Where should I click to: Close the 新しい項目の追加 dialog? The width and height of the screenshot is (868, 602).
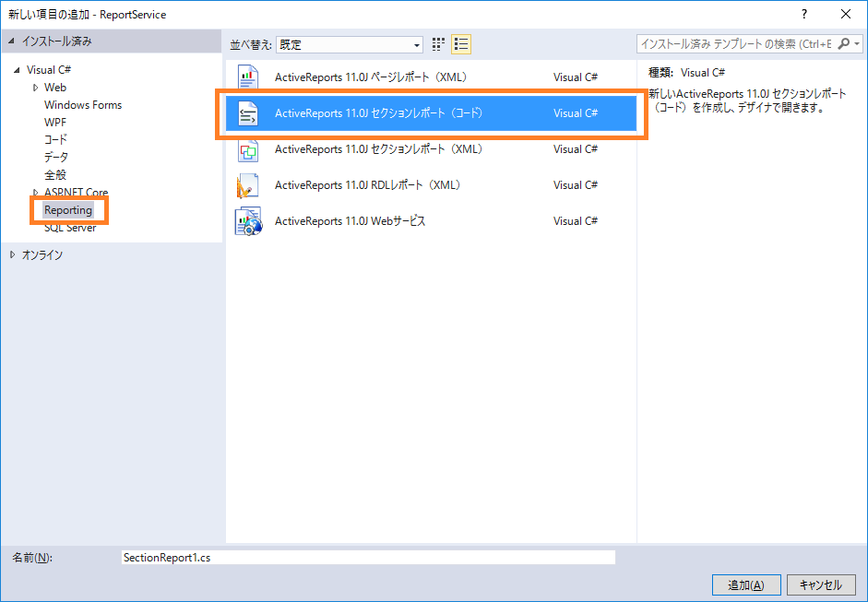[845, 15]
